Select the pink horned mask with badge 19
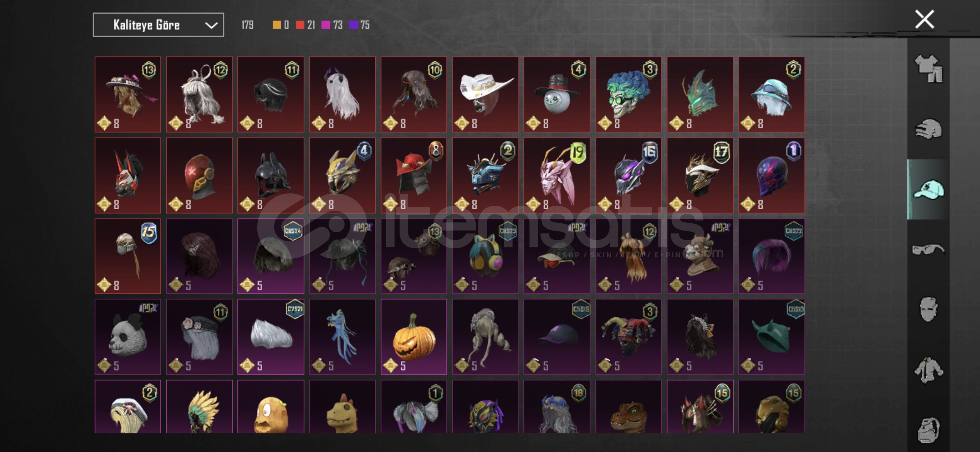 (557, 175)
